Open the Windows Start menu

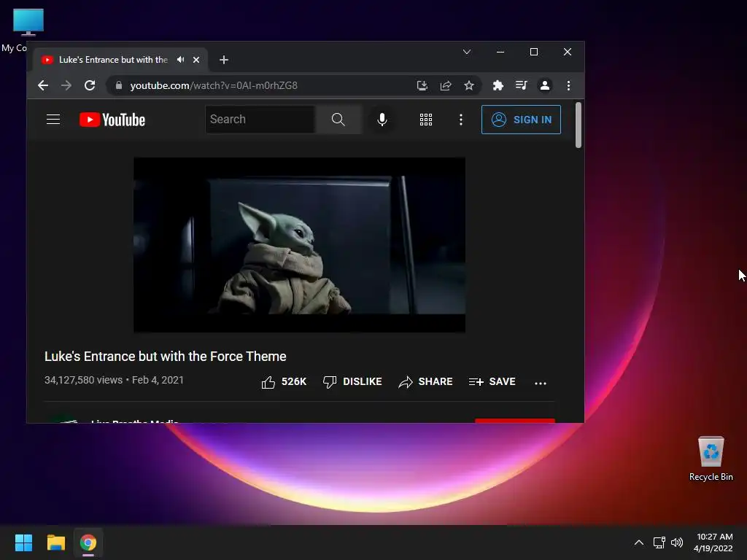pos(23,542)
